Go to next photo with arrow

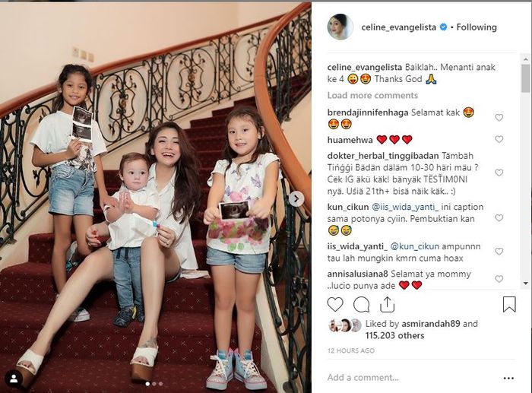tap(296, 199)
